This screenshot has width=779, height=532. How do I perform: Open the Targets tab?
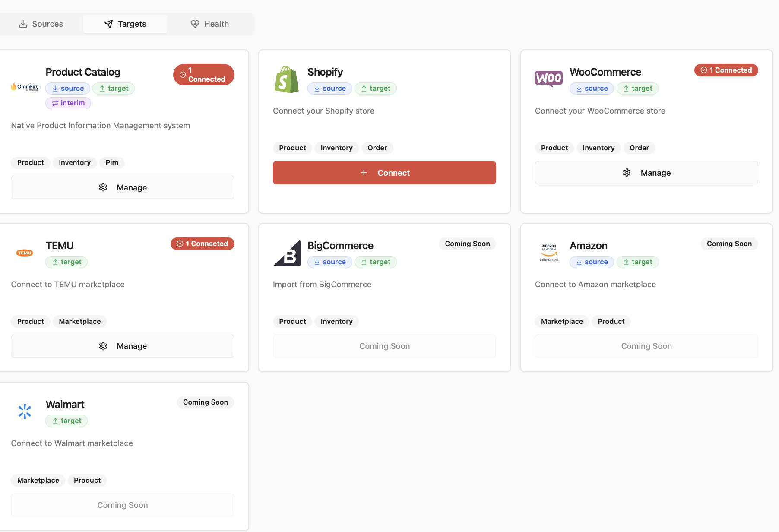pyautogui.click(x=125, y=24)
